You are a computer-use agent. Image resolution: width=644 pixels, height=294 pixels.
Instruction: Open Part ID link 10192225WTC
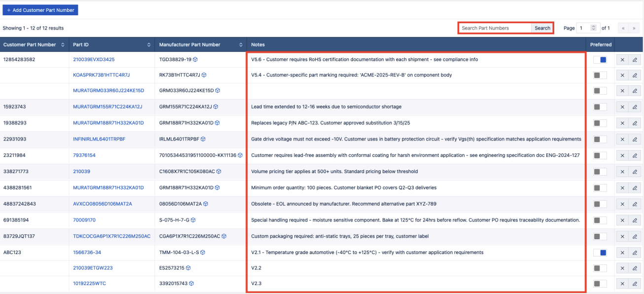[x=89, y=284]
